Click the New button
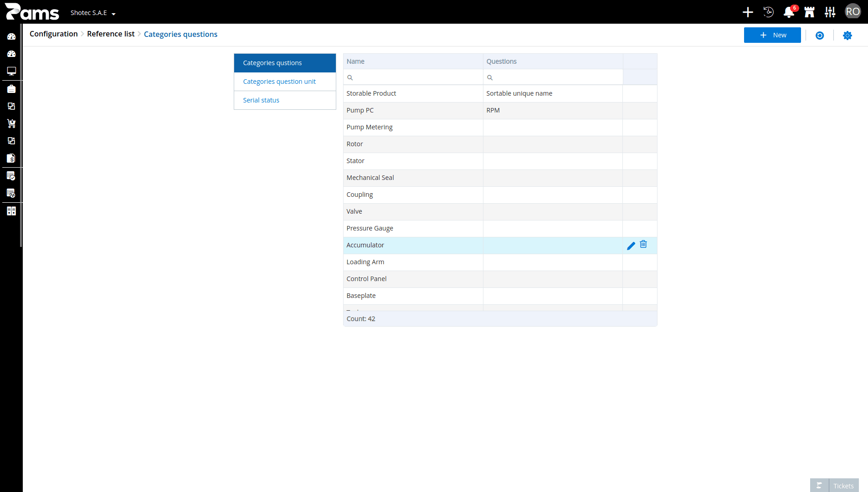 point(772,35)
